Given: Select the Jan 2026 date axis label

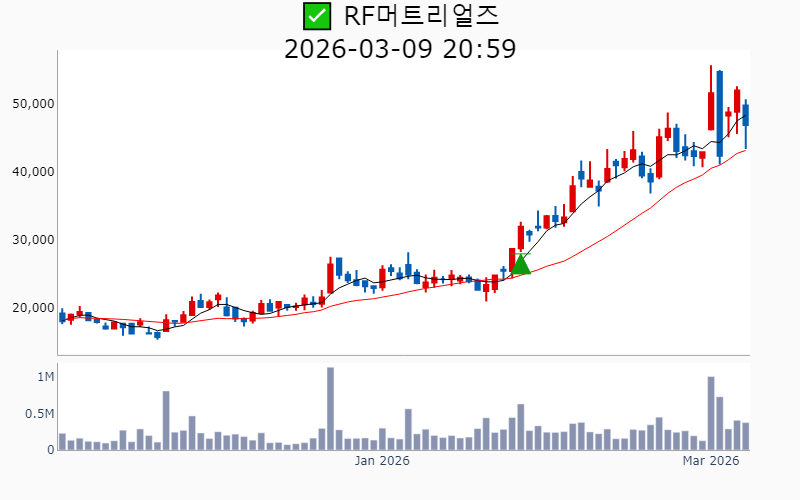Looking at the screenshot, I should pos(383,461).
